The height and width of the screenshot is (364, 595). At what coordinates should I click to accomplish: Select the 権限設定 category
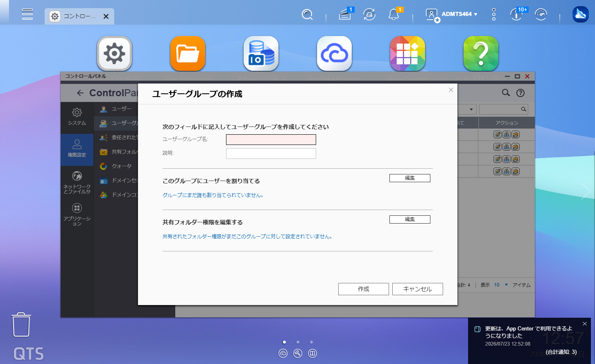[77, 149]
